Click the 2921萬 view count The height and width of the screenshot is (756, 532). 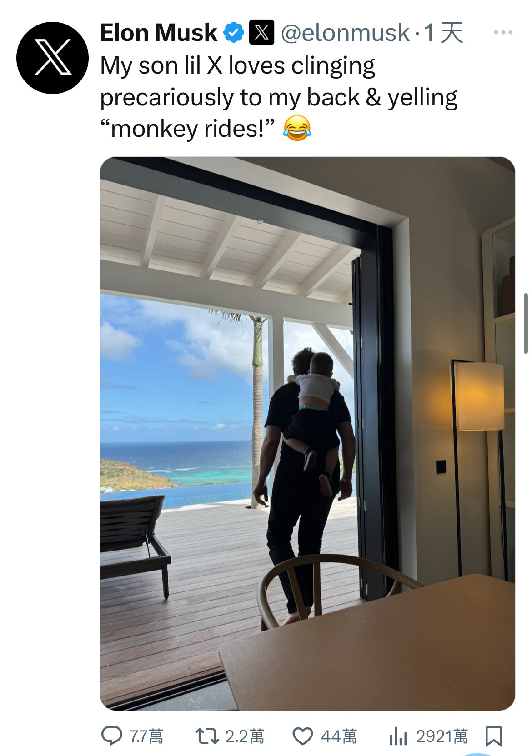coord(442,736)
